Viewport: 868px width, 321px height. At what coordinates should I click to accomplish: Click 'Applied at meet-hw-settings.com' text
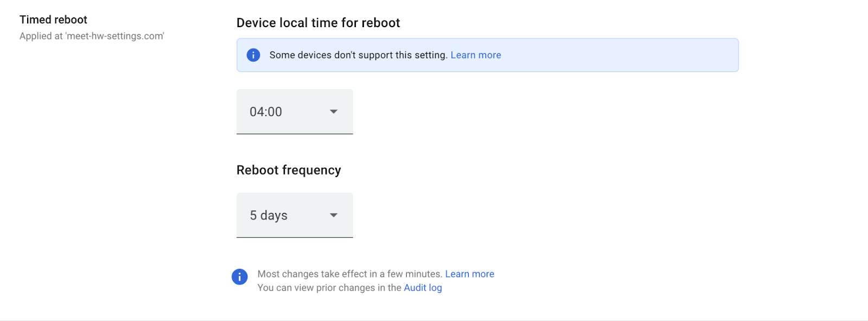[x=92, y=36]
